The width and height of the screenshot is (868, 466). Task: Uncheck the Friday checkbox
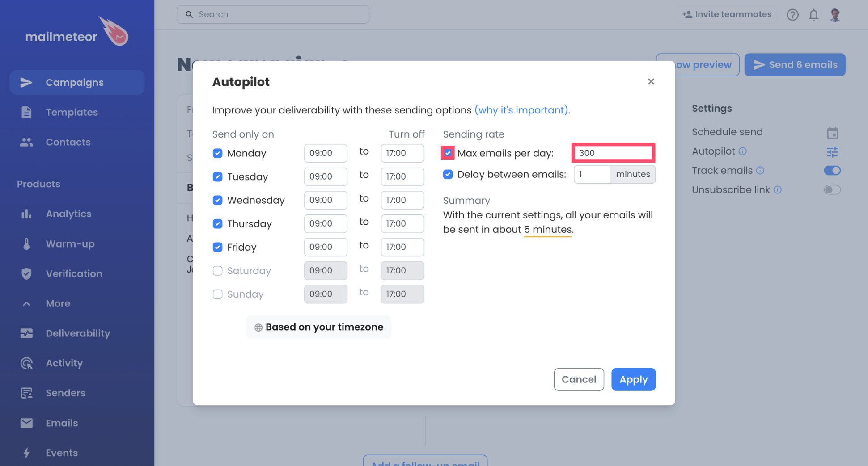click(217, 247)
